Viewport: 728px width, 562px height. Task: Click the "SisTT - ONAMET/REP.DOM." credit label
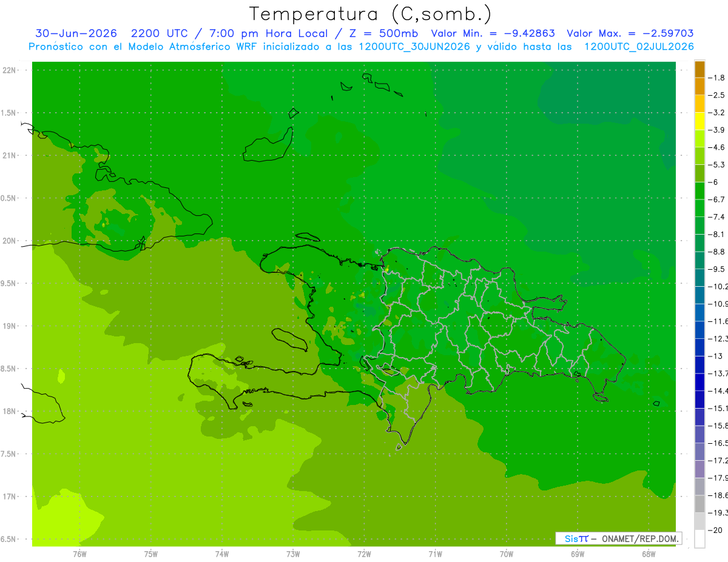(618, 538)
